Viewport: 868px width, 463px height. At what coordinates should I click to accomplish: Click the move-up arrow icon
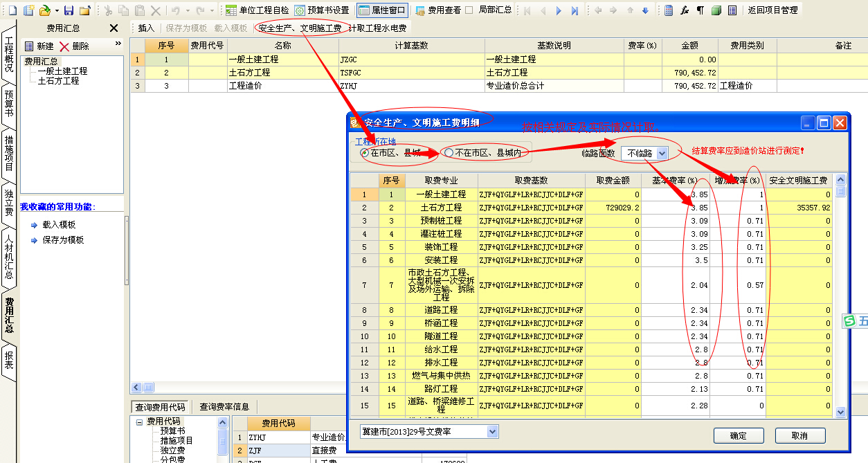[x=630, y=10]
